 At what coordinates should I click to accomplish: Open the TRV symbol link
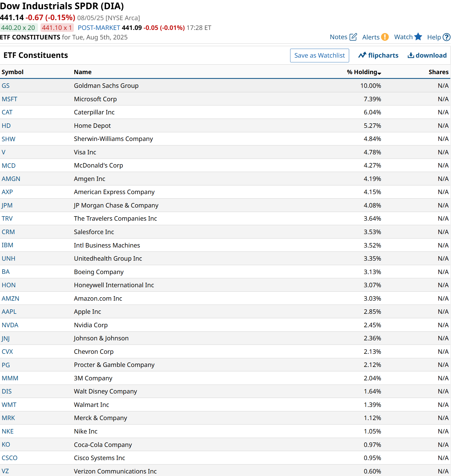coord(7,218)
